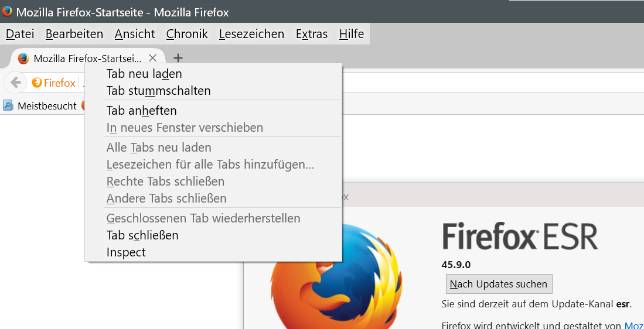This screenshot has height=329, width=644.
Task: Open the Extras menu
Action: [312, 34]
